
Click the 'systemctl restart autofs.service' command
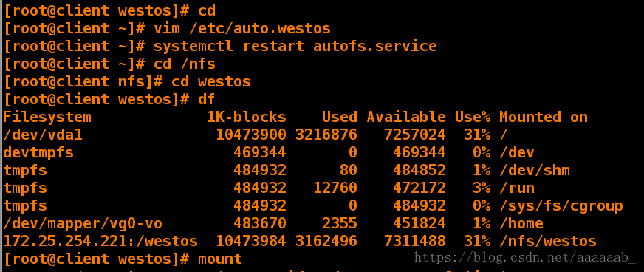[295, 46]
